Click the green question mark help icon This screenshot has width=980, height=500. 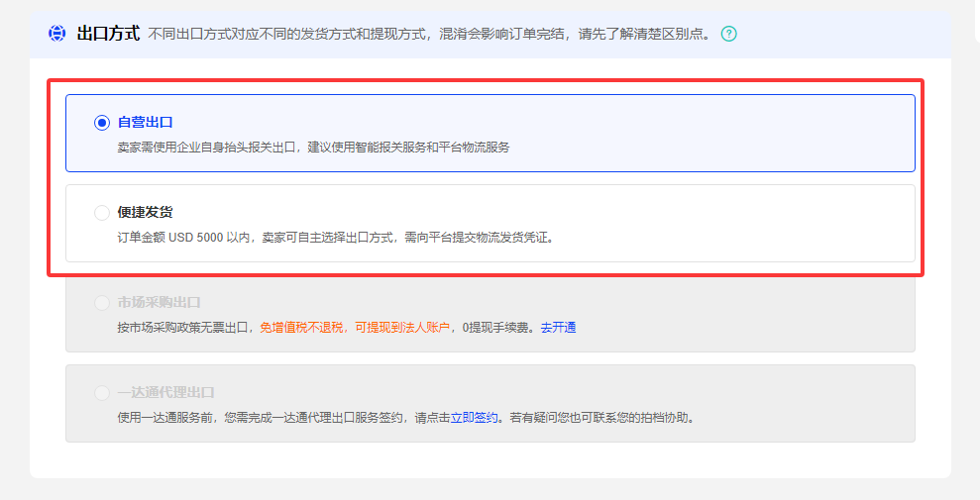point(728,34)
